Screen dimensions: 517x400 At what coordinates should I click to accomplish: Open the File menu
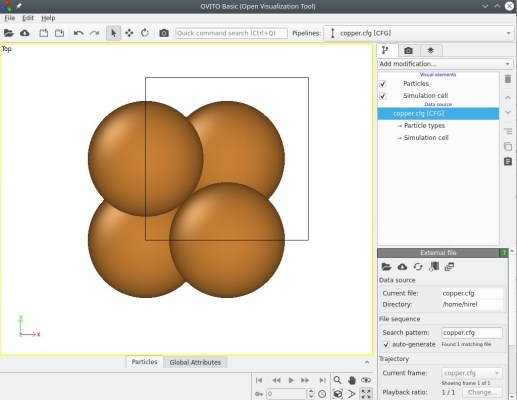[x=10, y=18]
